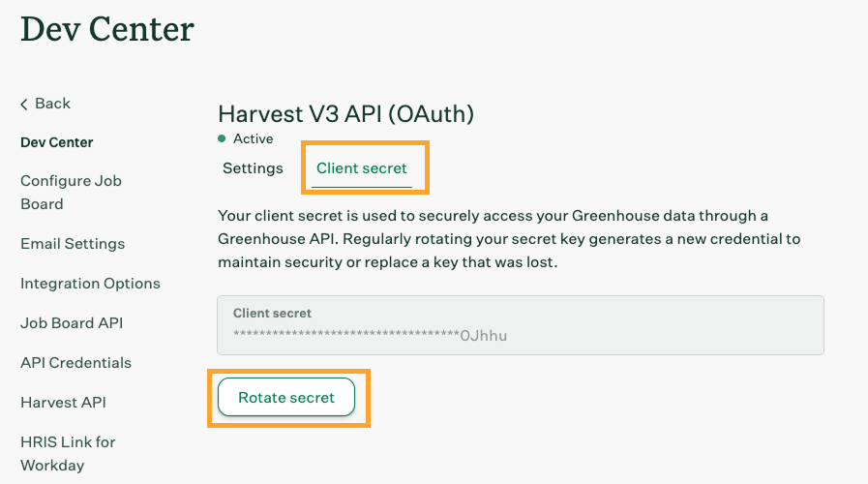Open Dev Center in the sidebar

[x=57, y=142]
